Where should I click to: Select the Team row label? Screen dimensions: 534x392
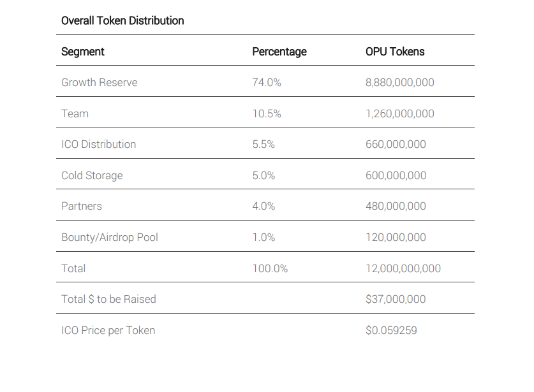75,113
